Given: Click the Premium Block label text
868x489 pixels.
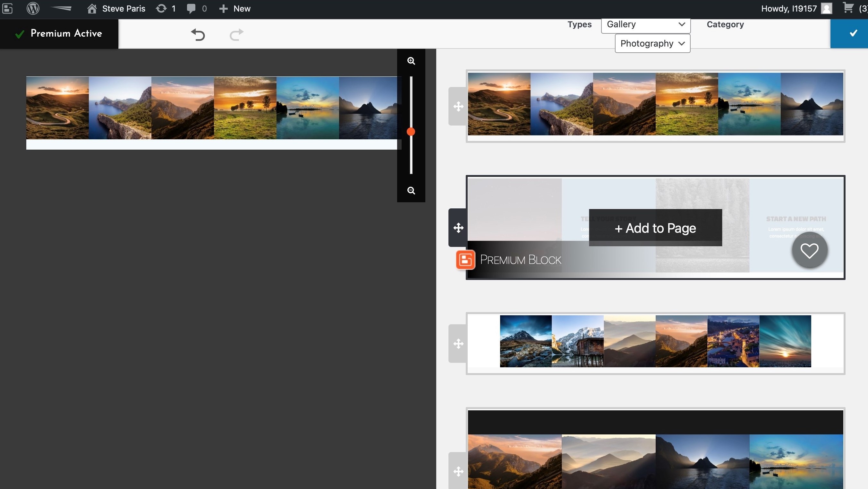Looking at the screenshot, I should tap(520, 260).
